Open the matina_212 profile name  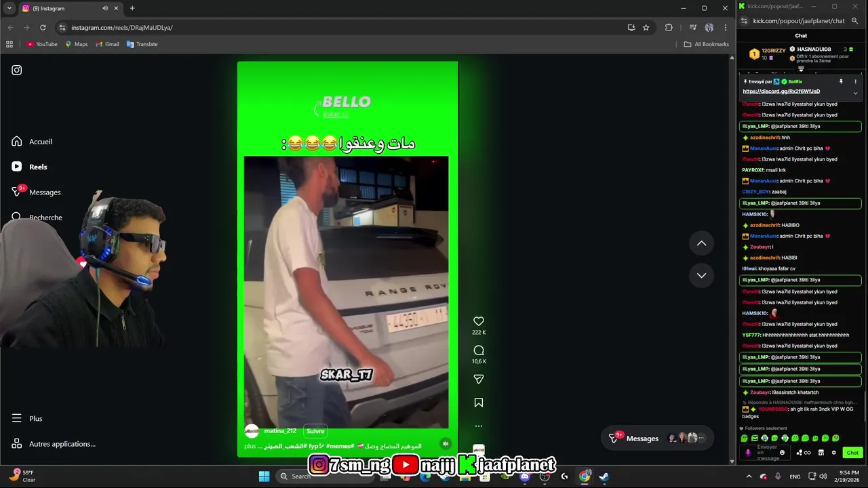tap(280, 431)
